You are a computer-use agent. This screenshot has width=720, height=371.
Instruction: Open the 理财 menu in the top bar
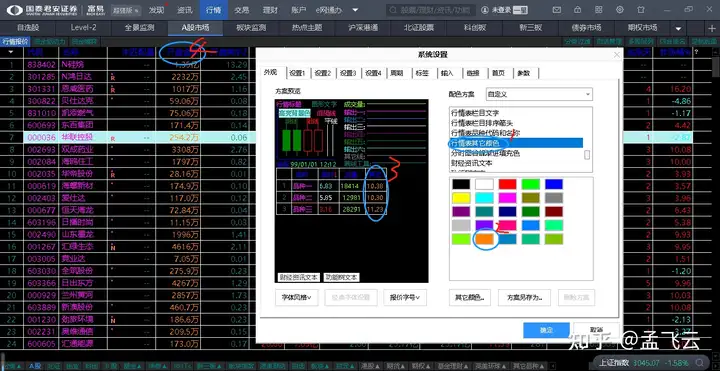pos(270,10)
